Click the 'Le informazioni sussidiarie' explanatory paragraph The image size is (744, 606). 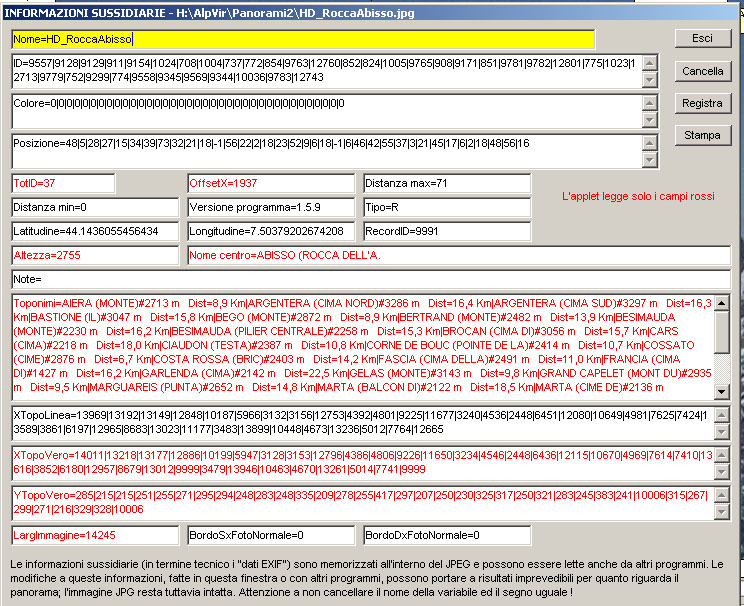coord(366,578)
